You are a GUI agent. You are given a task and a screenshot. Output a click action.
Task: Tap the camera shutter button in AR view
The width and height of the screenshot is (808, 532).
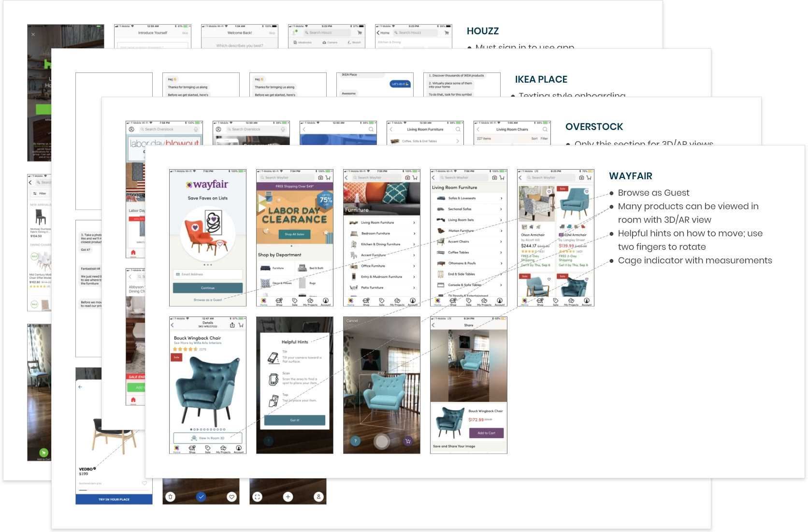(x=382, y=441)
